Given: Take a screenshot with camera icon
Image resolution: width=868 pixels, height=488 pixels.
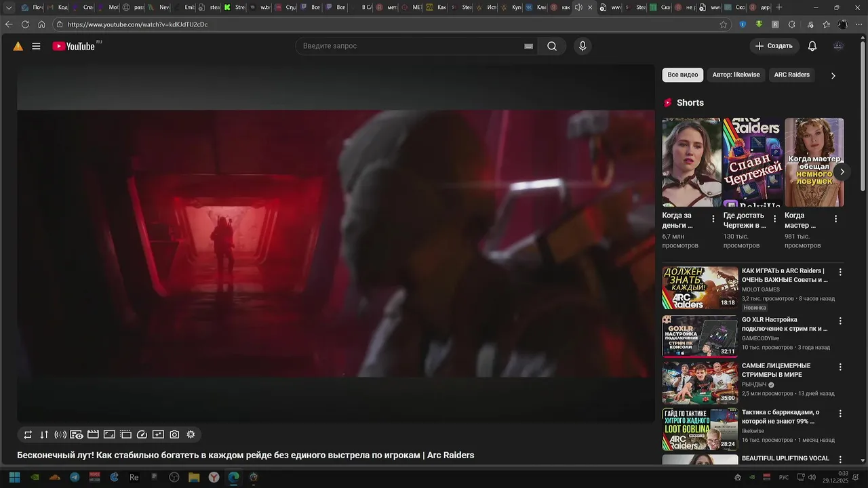Looking at the screenshot, I should [174, 434].
